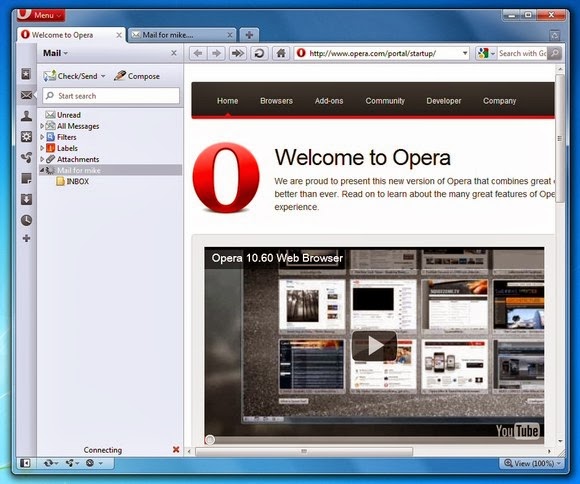Click the search magnifier button
This screenshot has width=580, height=484.
click(x=554, y=53)
